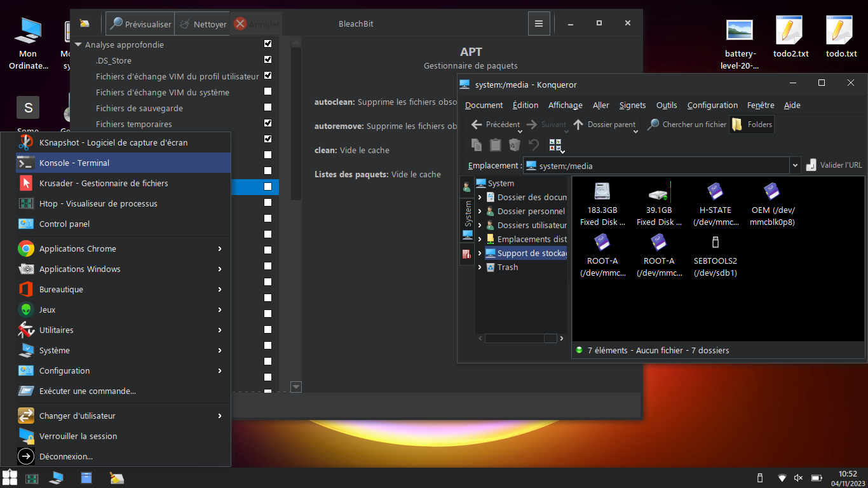
Task: Select the 183.3GB Fixed Disk icon
Action: coord(602,191)
